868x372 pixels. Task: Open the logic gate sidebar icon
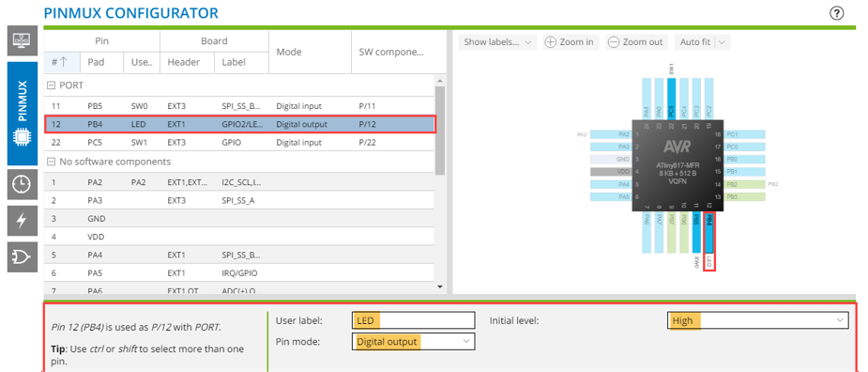[x=23, y=256]
